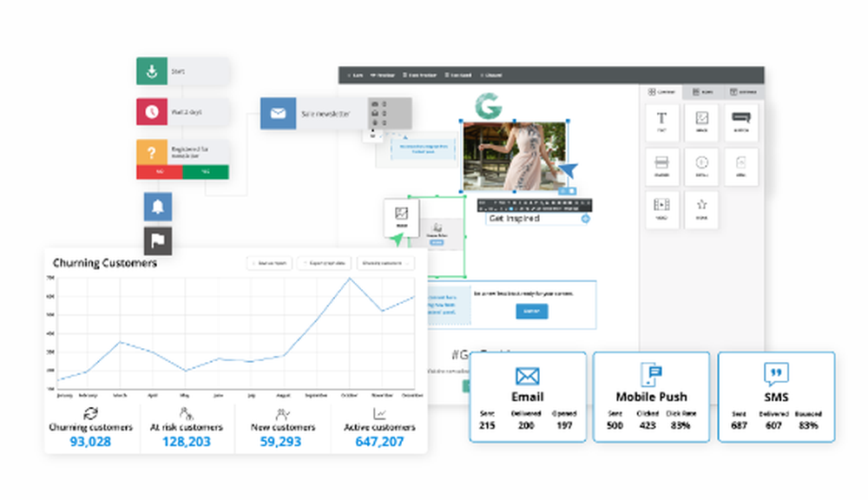Click the Active customers chart icon
This screenshot has height=500, width=868.
380,413
